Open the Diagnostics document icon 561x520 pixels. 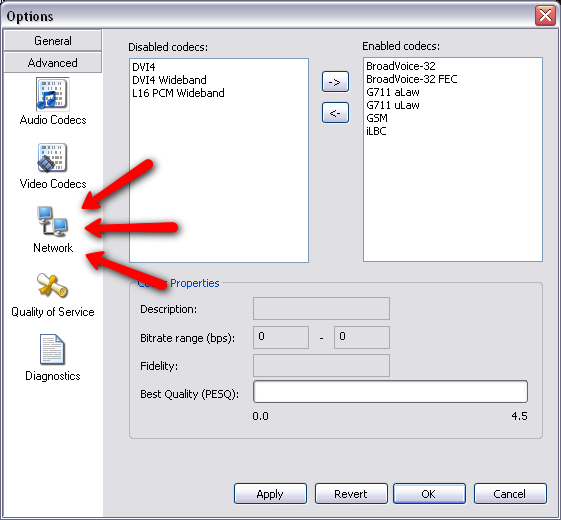pyautogui.click(x=52, y=349)
